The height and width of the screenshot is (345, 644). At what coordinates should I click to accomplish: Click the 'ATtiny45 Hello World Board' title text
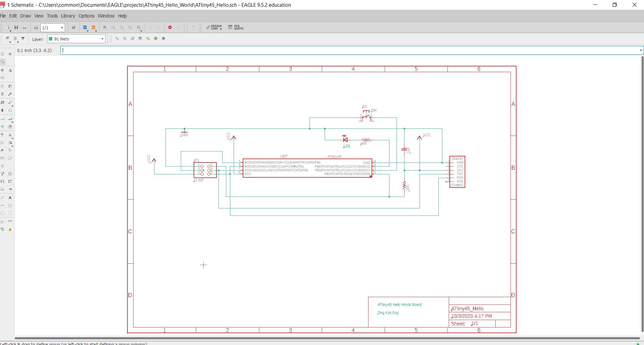[x=400, y=305]
